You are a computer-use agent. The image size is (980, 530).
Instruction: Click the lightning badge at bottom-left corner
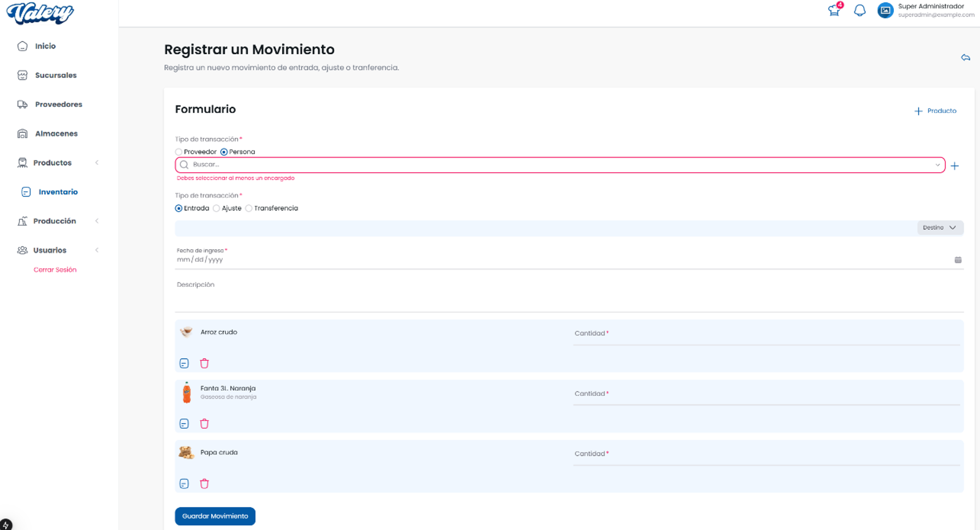6,524
